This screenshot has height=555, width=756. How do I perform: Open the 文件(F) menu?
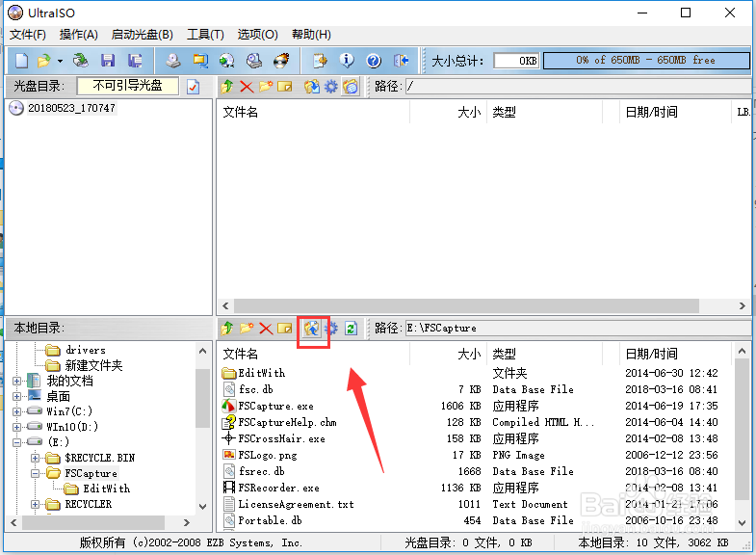pyautogui.click(x=28, y=35)
